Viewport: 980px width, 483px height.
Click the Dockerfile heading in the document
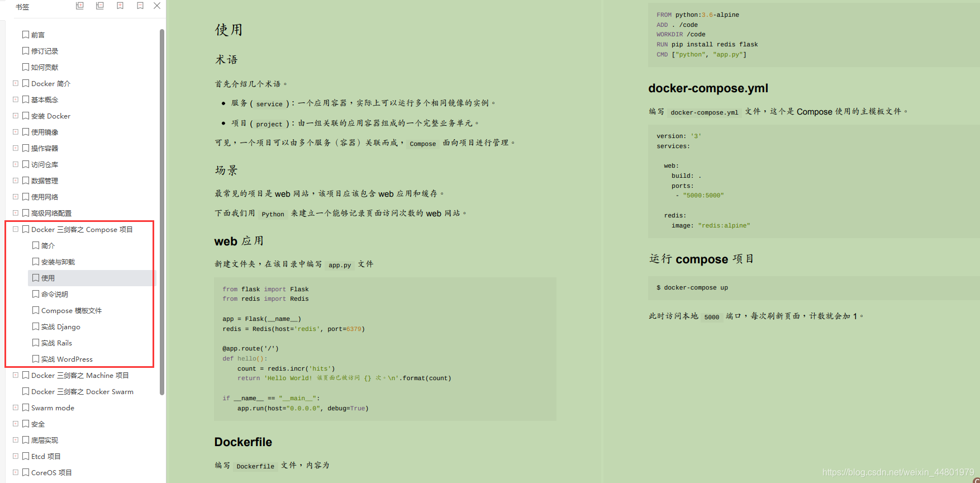pyautogui.click(x=243, y=442)
